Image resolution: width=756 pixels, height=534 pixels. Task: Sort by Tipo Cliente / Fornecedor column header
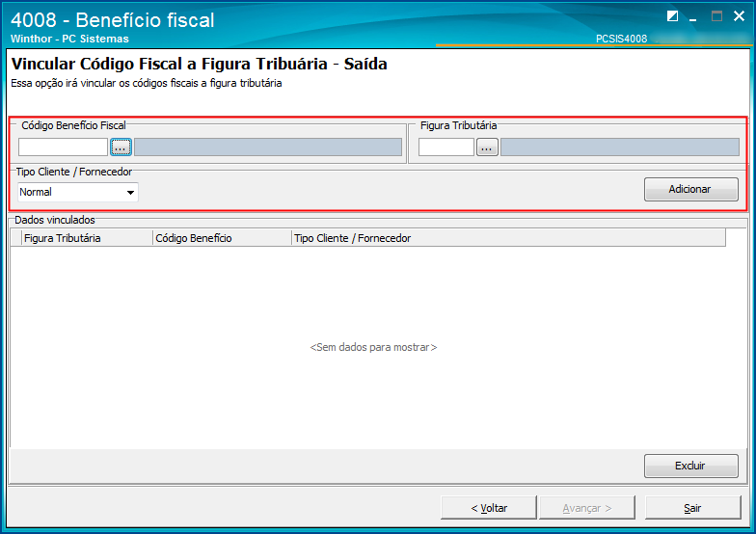coord(509,238)
